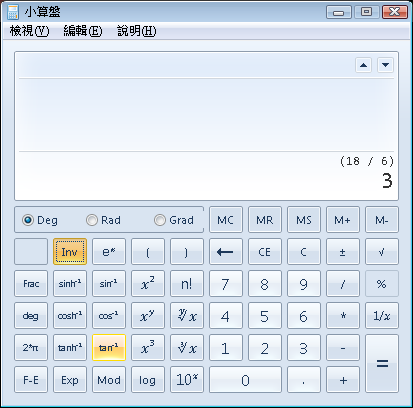Toggle the Inv inverse functions button
Viewport: 413px width, 408px height.
point(70,252)
